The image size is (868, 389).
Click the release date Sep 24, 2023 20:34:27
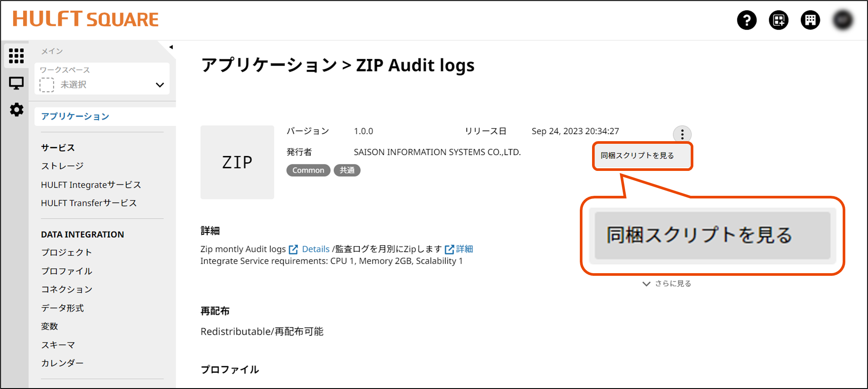click(575, 131)
